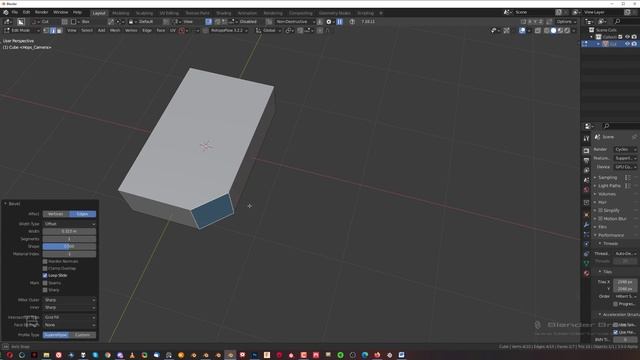The height and width of the screenshot is (360, 640).
Task: Switch to solid viewport shading
Action: pyautogui.click(x=553, y=31)
